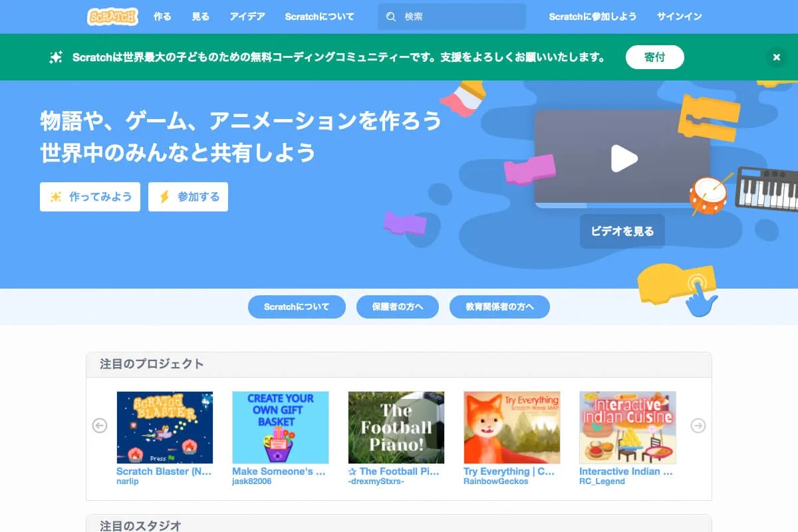Open RainbowGeckos user profile
The width and height of the screenshot is (798, 532).
[496, 481]
